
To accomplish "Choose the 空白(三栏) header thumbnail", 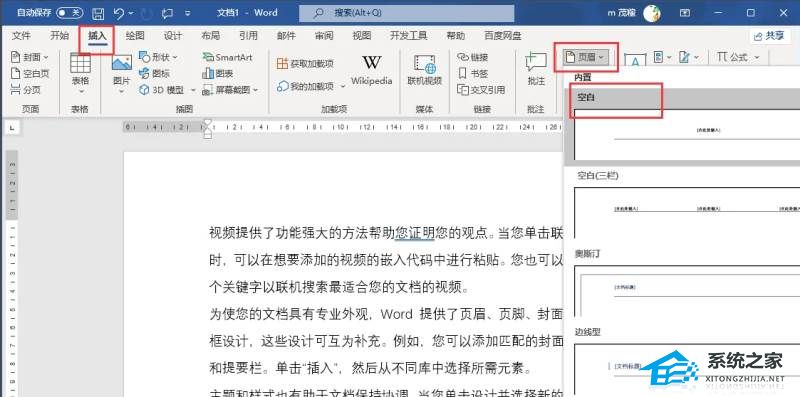I will pyautogui.click(x=687, y=212).
